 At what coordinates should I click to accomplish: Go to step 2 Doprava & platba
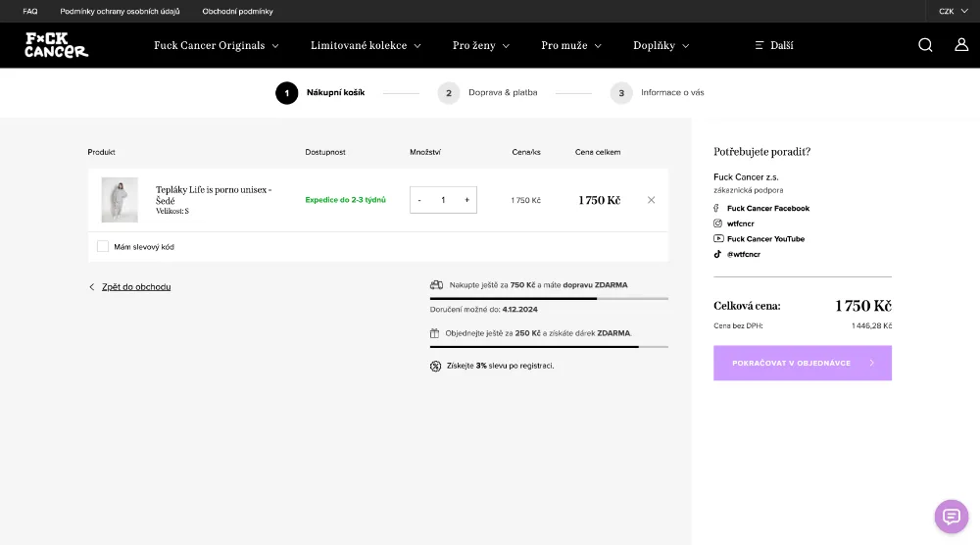tap(487, 93)
